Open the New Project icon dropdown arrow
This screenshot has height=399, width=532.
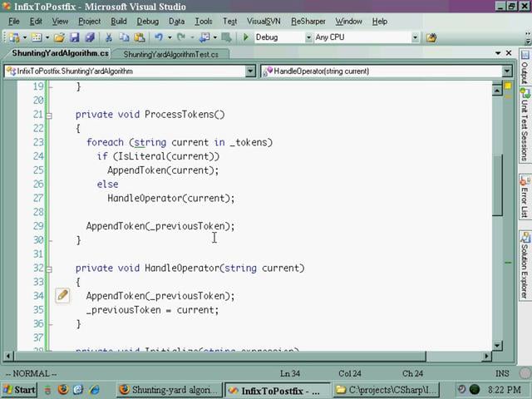(25, 37)
